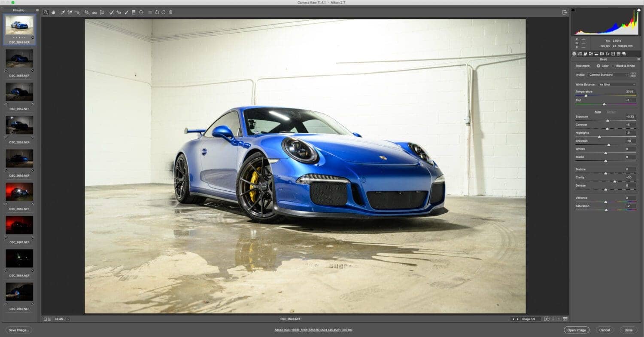Click the Done button

pos(629,330)
